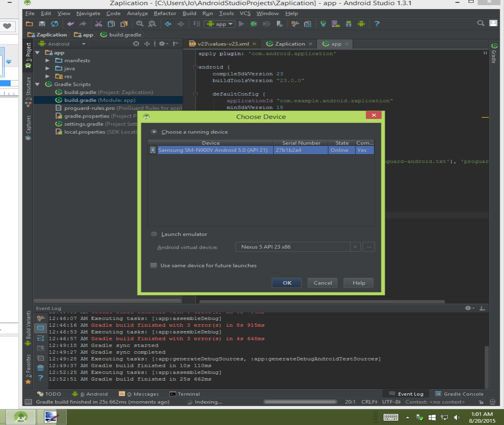The width and height of the screenshot is (504, 425).
Task: Click the indexing progress bar in status bar
Action: pos(300,402)
